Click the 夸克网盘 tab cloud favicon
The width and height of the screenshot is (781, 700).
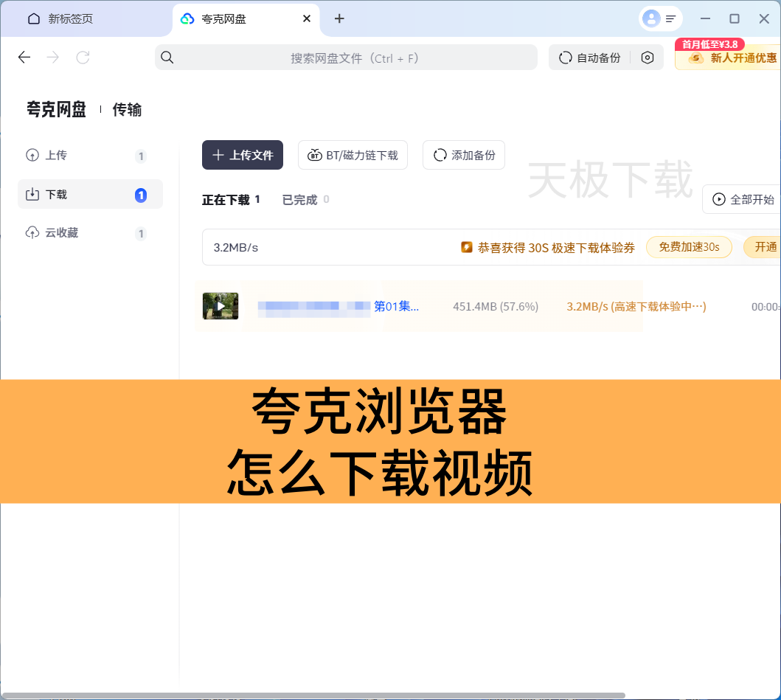point(187,19)
